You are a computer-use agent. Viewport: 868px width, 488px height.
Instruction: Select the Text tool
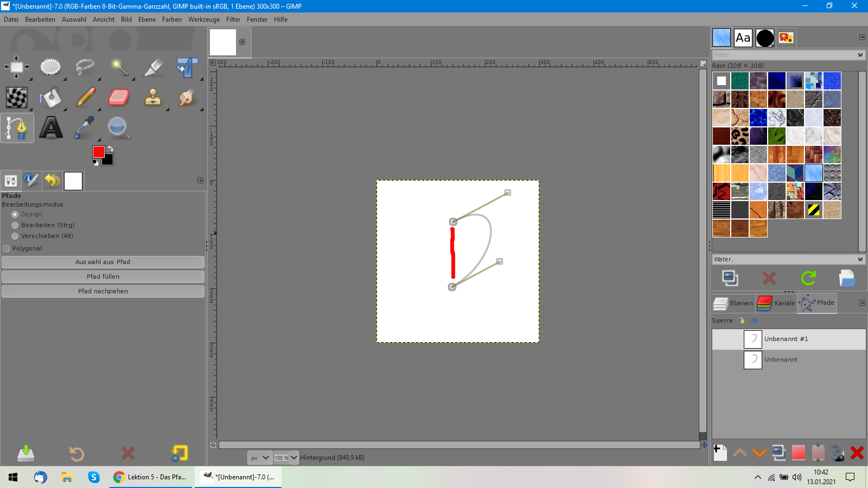pos(51,128)
